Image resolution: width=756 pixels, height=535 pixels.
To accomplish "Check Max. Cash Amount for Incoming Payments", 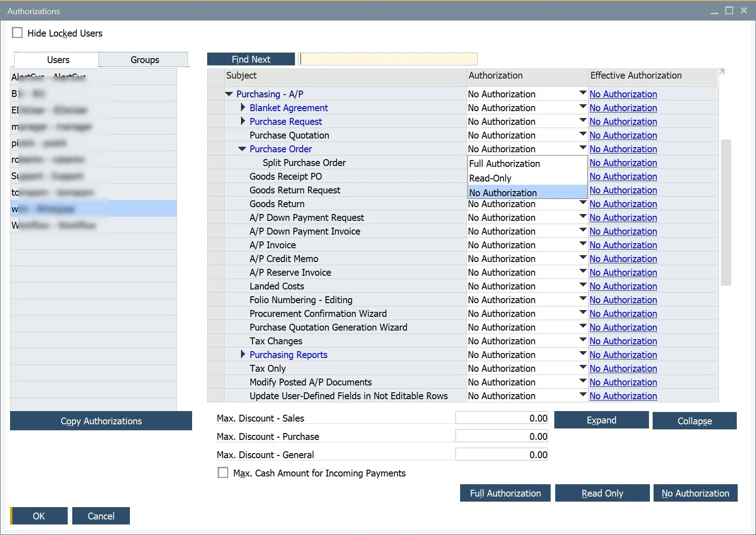I will point(223,472).
